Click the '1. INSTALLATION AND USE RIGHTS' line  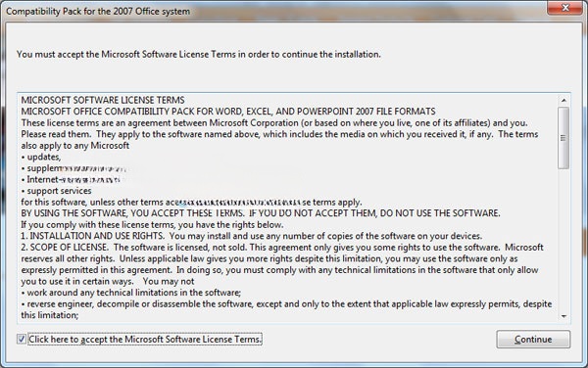tap(251, 236)
